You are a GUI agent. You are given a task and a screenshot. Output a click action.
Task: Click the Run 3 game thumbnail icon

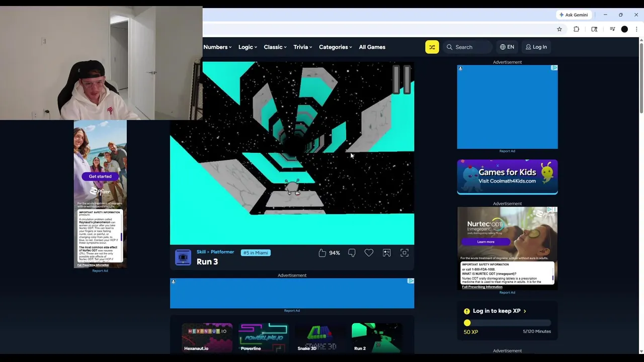click(x=183, y=257)
